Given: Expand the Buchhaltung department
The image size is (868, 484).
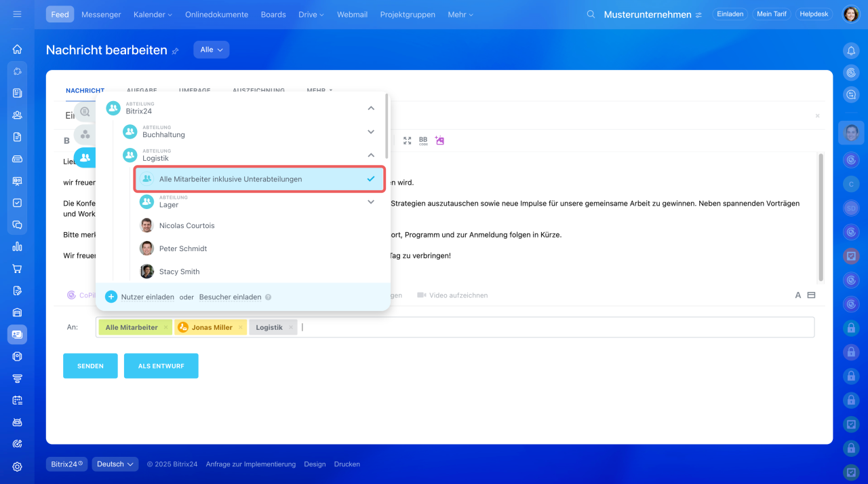Looking at the screenshot, I should (x=371, y=132).
